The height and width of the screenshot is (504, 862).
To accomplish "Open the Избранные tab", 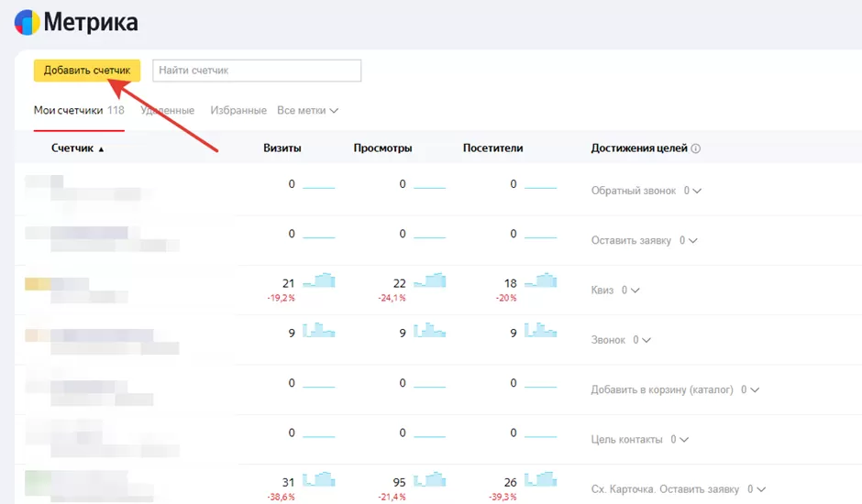I will [238, 111].
